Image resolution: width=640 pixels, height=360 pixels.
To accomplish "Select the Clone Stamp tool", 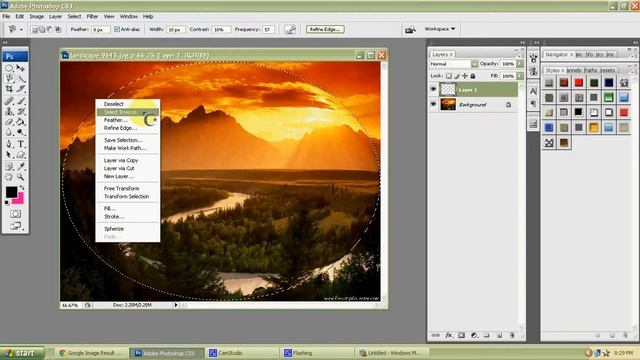I will tap(9, 111).
